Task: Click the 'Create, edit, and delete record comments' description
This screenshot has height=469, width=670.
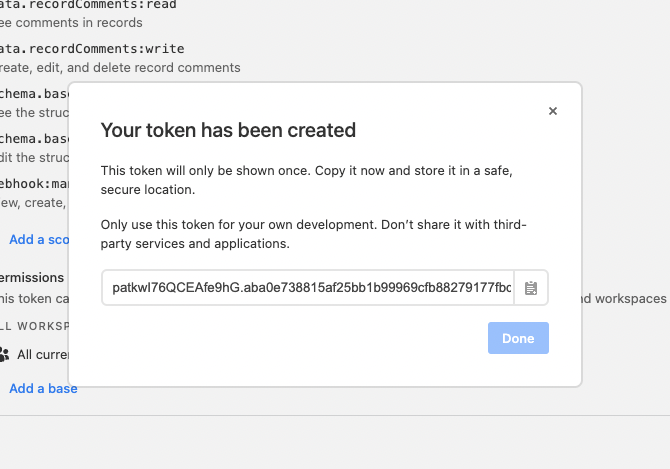Action: pyautogui.click(x=120, y=67)
